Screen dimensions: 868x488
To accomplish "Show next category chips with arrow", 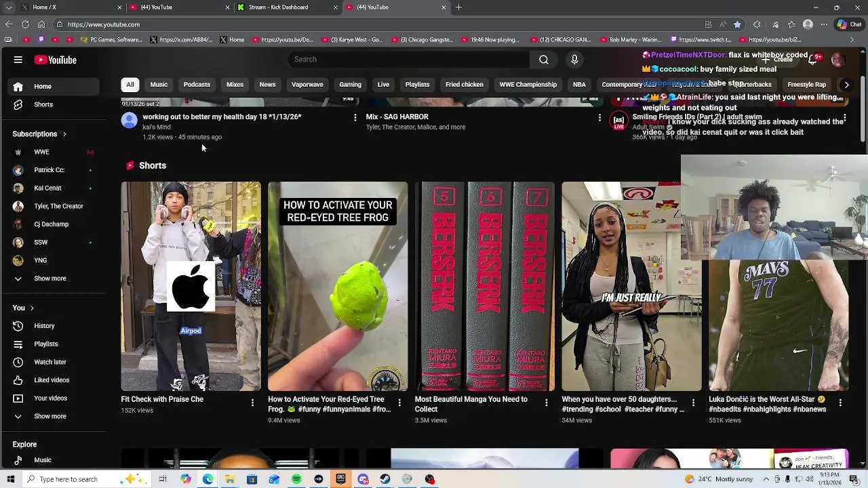I will click(x=846, y=85).
